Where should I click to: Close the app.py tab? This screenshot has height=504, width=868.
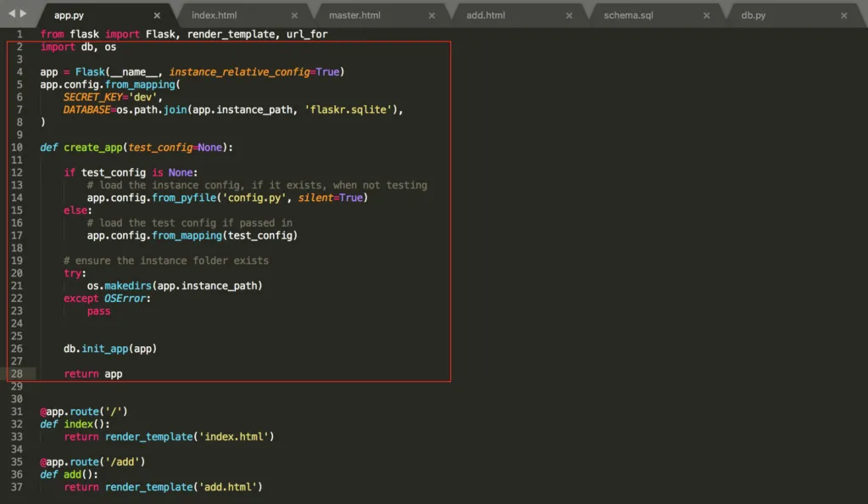[157, 15]
